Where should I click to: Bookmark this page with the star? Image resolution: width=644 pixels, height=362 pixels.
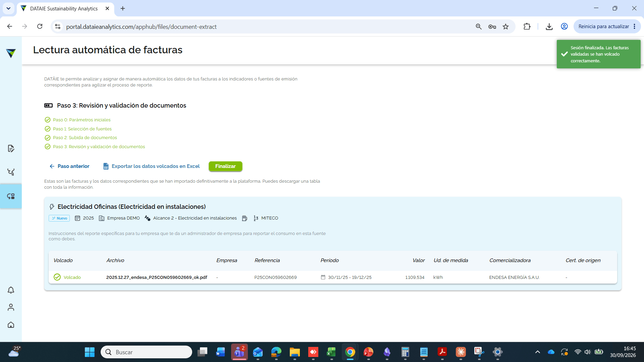505,26
